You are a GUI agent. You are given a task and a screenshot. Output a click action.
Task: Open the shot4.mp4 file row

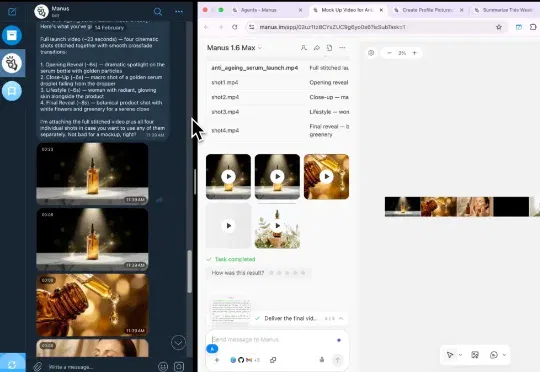(278, 131)
